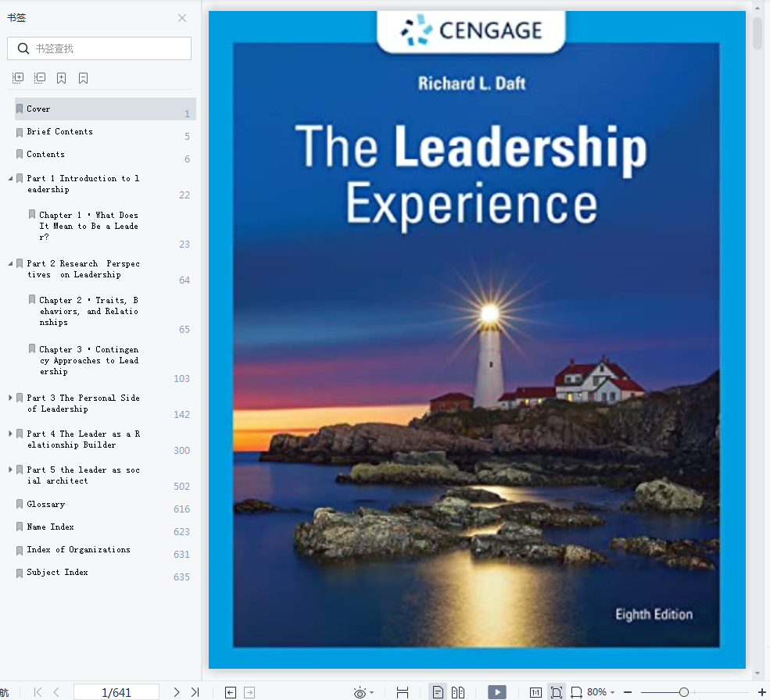Collapse Part 2 Research Perspectives node

(x=10, y=263)
